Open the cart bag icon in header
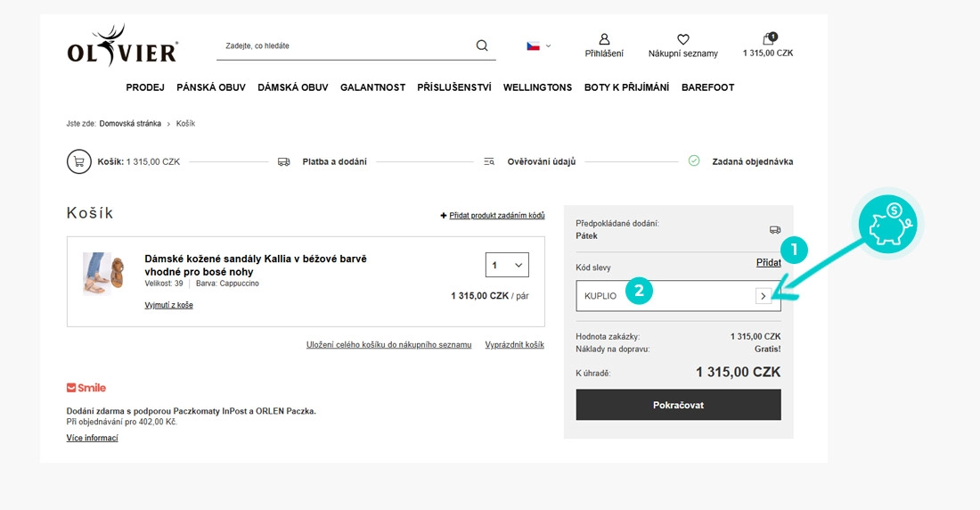980x510 pixels. [x=769, y=39]
